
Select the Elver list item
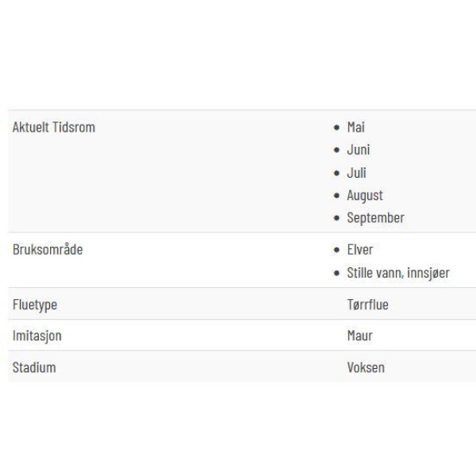coord(360,250)
